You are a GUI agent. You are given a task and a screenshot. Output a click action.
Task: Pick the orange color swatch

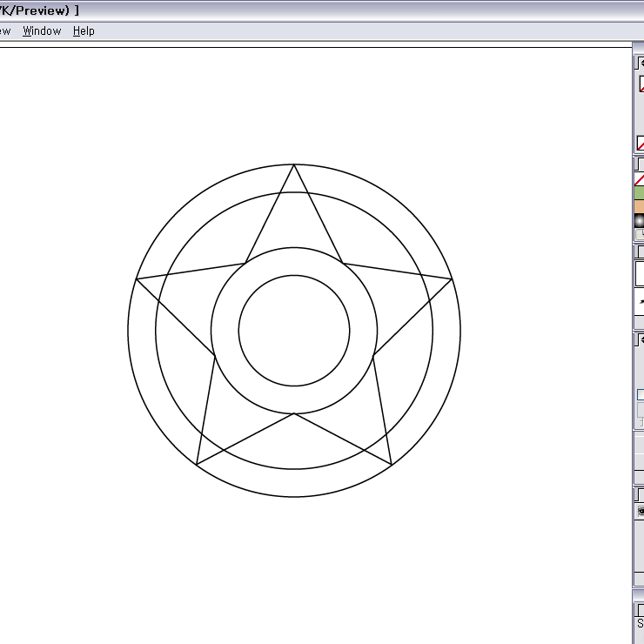(x=640, y=207)
